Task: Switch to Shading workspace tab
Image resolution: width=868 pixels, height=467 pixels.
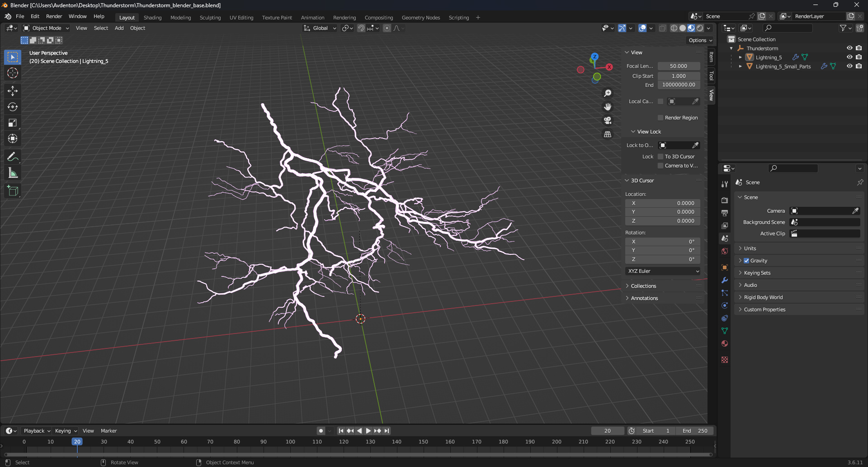Action: point(152,18)
